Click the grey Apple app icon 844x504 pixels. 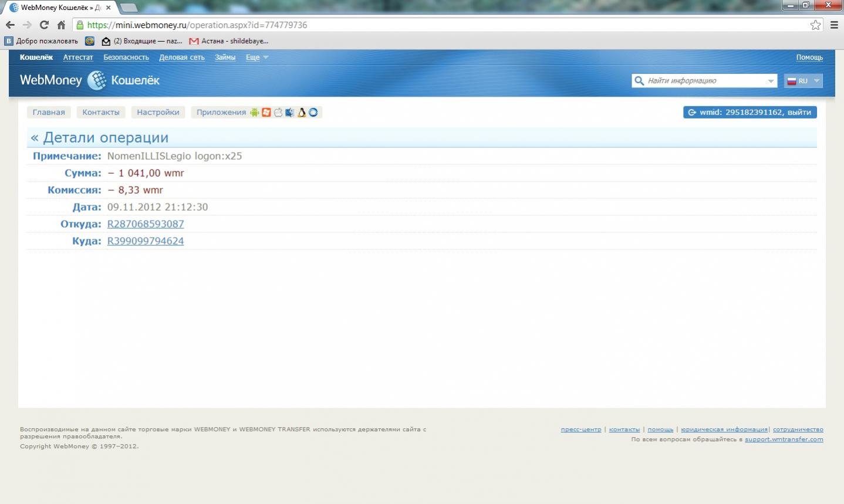[x=278, y=113]
